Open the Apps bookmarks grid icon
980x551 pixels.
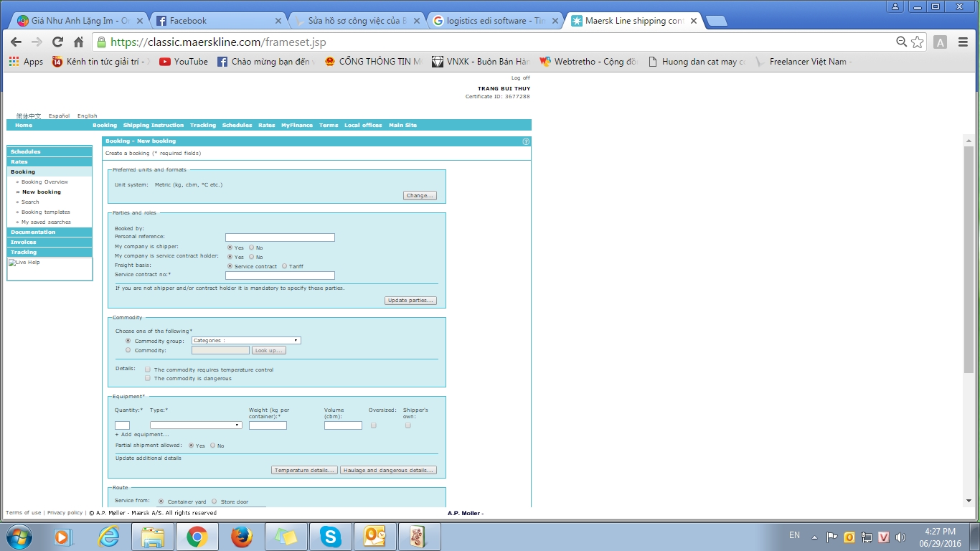[14, 62]
